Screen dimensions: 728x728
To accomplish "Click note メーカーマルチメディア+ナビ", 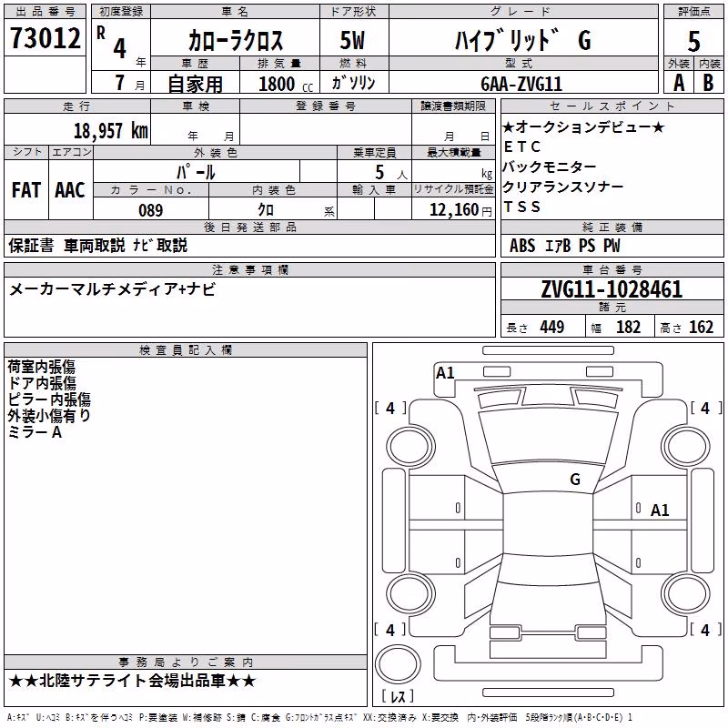I will pos(113,289).
